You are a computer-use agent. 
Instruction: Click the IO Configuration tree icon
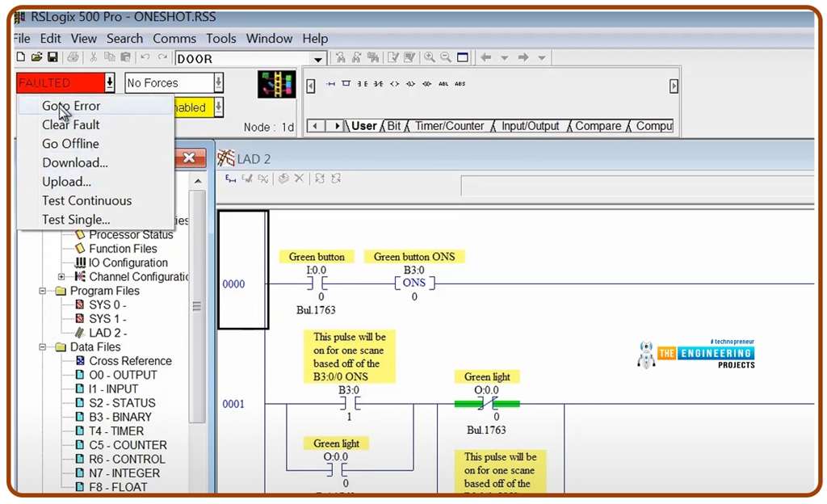[x=81, y=262]
